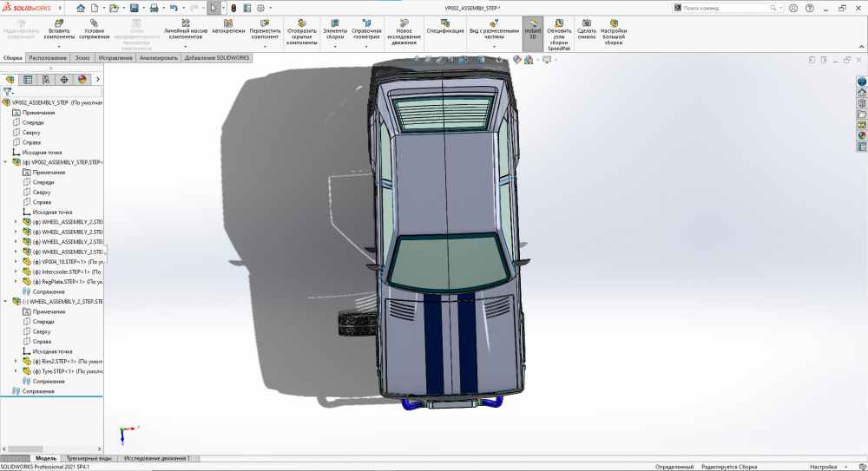
Task: Collapse the VP002_ASSEMBLY_STEP.STEP subassembly node
Action: point(7,162)
